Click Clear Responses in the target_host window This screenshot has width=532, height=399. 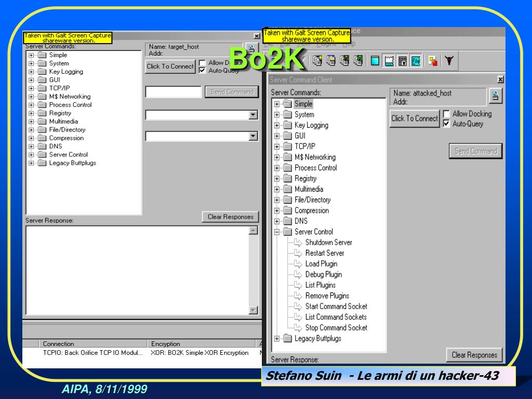point(230,217)
